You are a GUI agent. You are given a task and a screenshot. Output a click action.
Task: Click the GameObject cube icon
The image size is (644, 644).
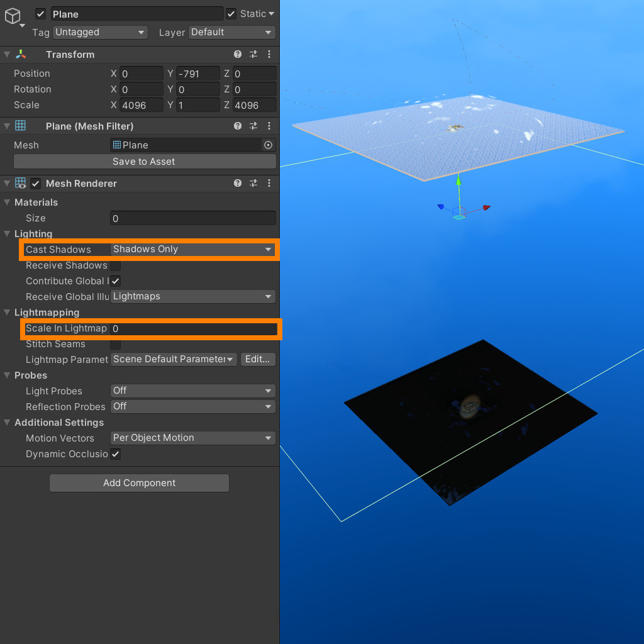tap(13, 16)
